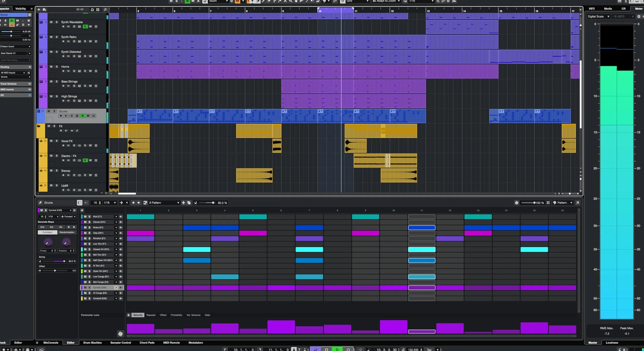This screenshot has height=351, width=644.
Task: Open the Pattern Event dropdown in inspector
Action: click(16, 47)
